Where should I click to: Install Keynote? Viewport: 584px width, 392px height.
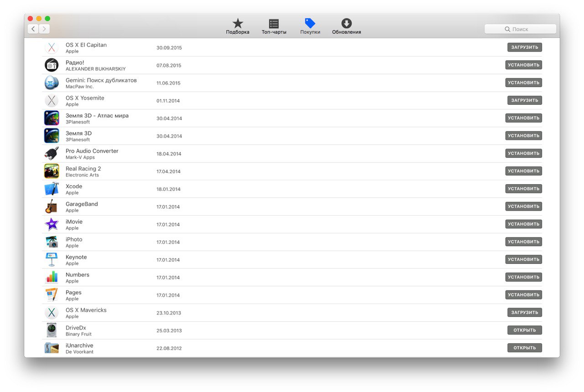click(523, 259)
